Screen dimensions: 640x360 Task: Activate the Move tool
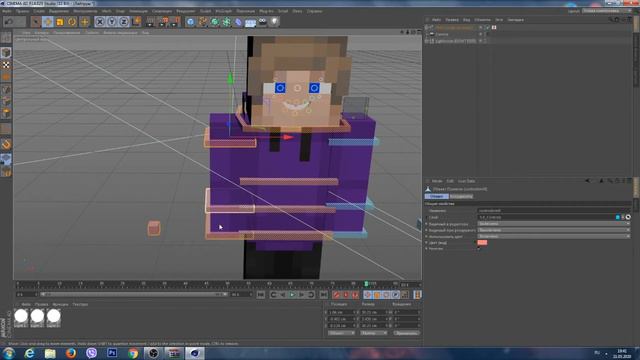(48, 22)
